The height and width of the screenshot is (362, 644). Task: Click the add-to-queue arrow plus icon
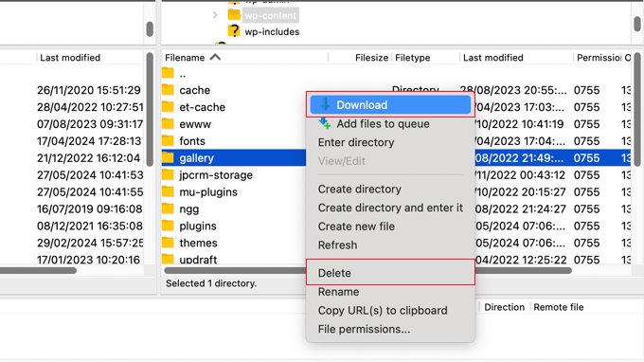325,123
